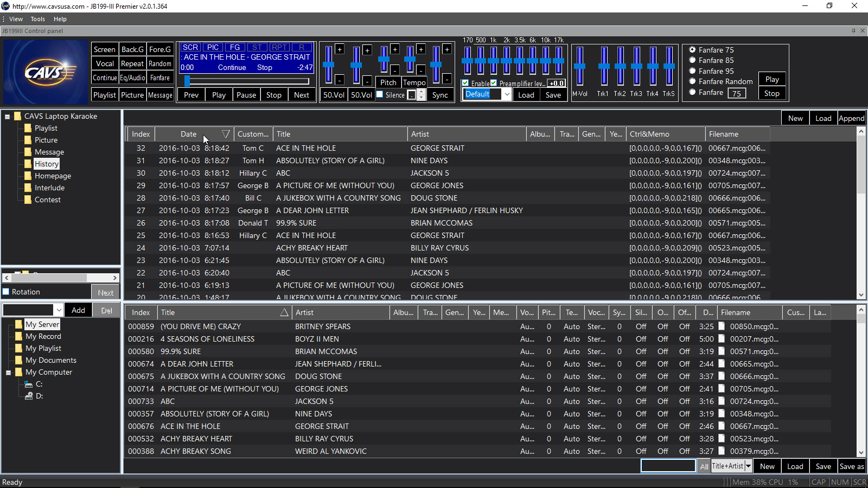This screenshot has height=488, width=868.
Task: Click the minus button above the Sync button
Action: [447, 79]
